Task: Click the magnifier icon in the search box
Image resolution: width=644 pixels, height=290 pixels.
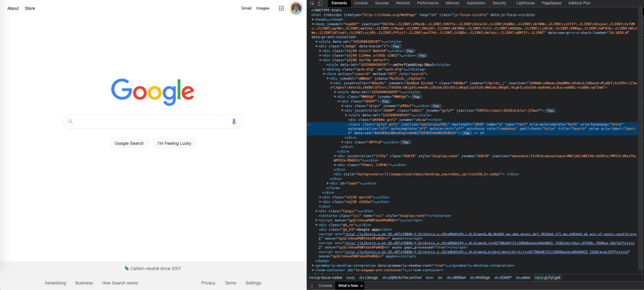Action: [x=71, y=121]
